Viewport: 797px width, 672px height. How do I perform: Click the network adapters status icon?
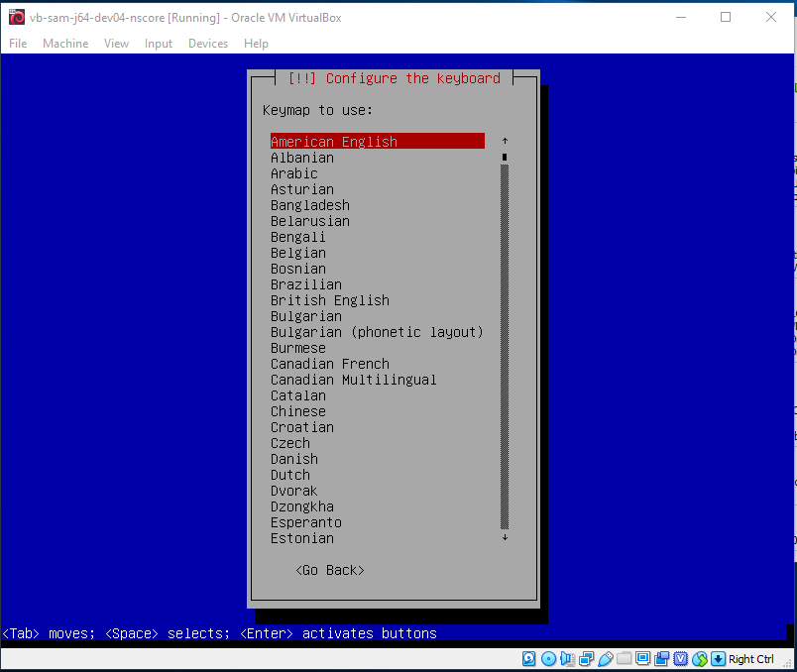tap(586, 659)
